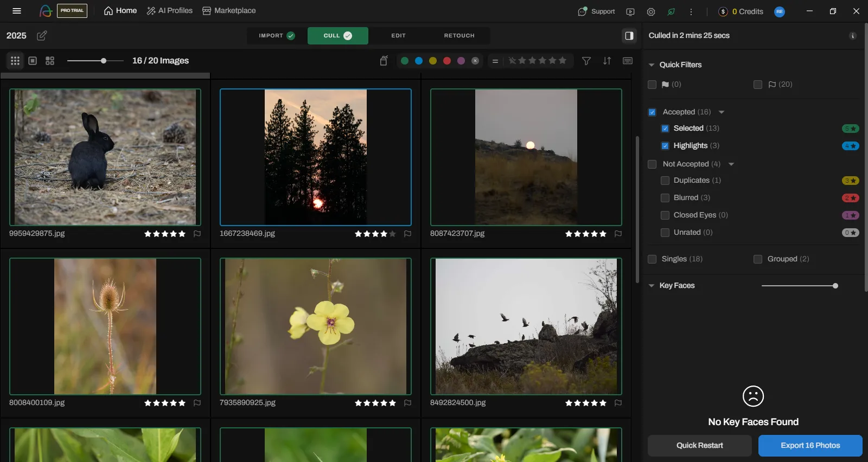Collapse the Accepted group arrow

tap(722, 112)
